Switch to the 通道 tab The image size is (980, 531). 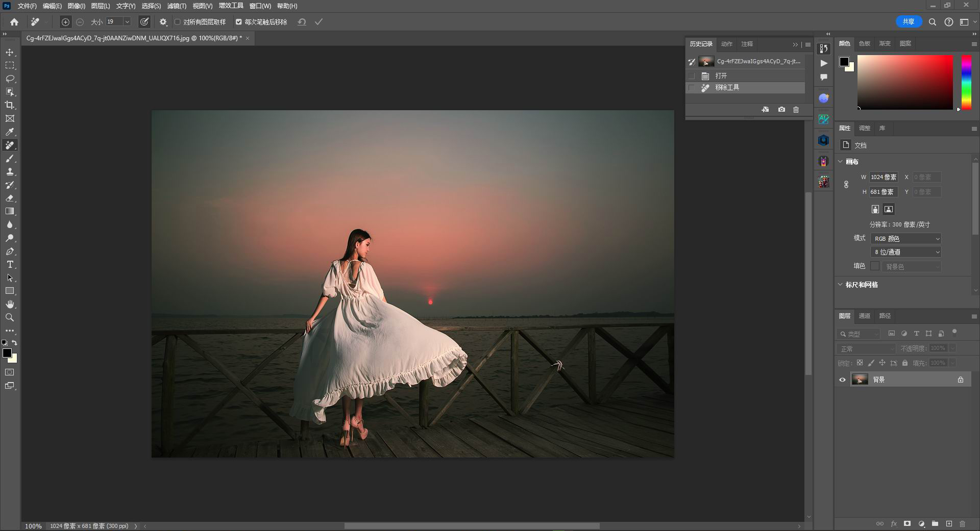[x=864, y=316]
